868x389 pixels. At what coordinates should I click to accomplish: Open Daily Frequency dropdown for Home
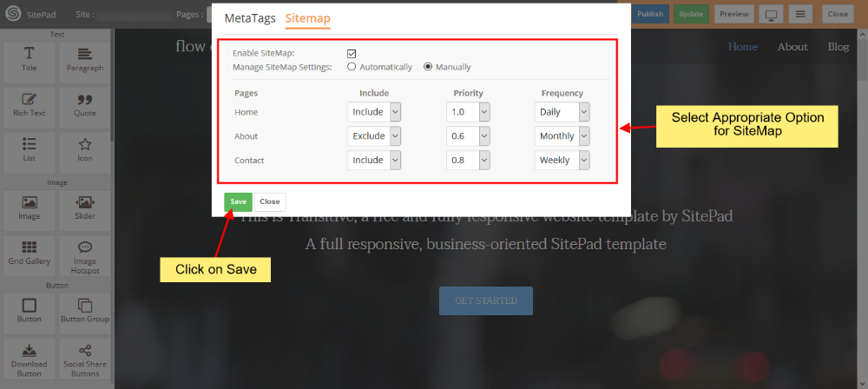(x=562, y=112)
